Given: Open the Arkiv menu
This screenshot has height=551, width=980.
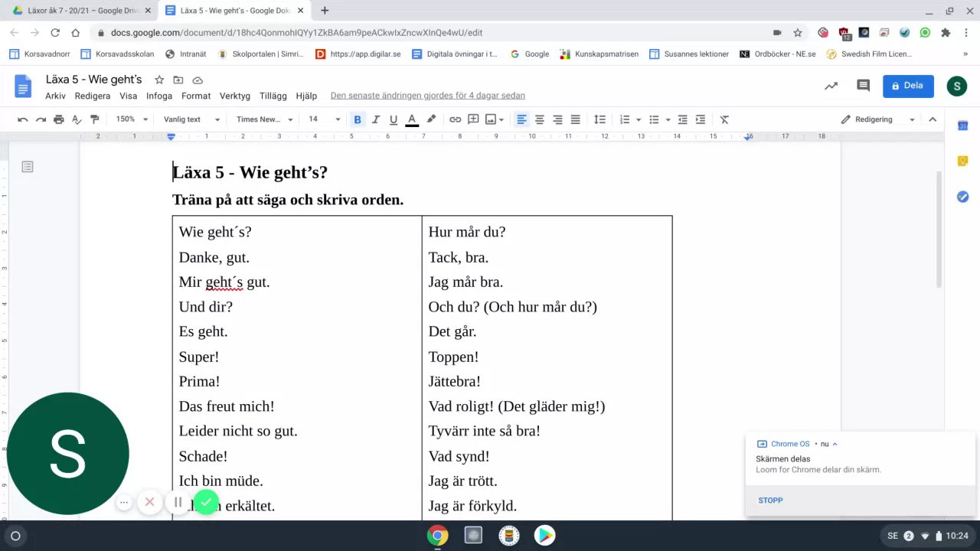Looking at the screenshot, I should 55,96.
